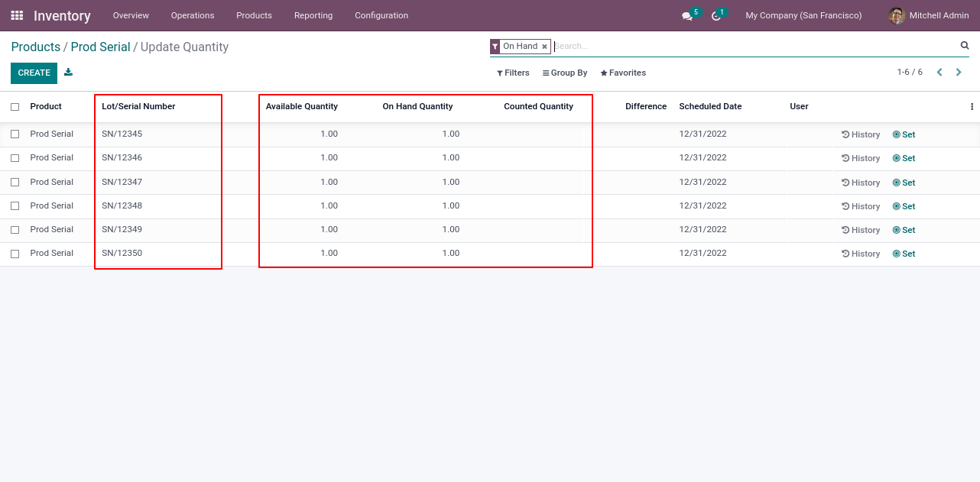980x482 pixels.
Task: Click Prod Serial cell in SN/12349 row
Action: click(x=52, y=230)
